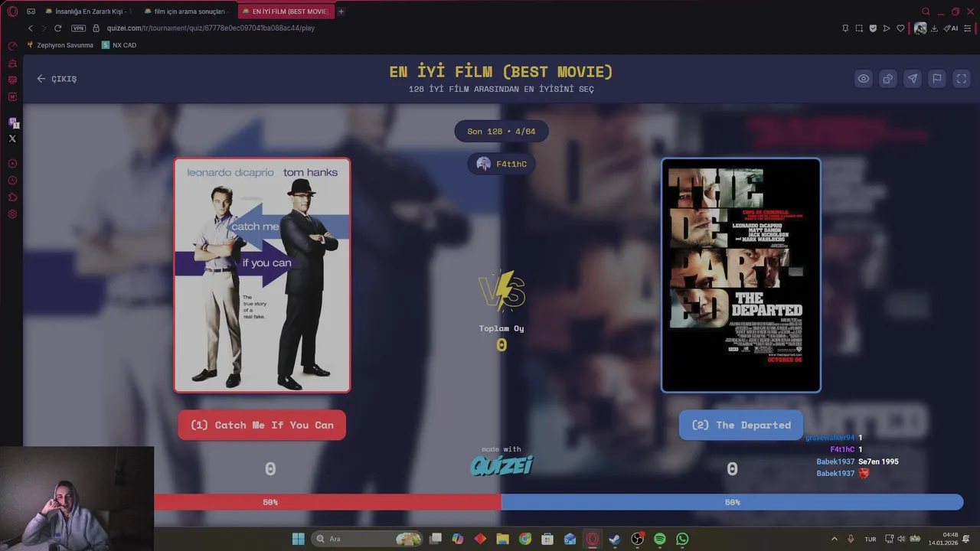Open Google Chrome from taskbar
The width and height of the screenshot is (980, 551).
(524, 539)
